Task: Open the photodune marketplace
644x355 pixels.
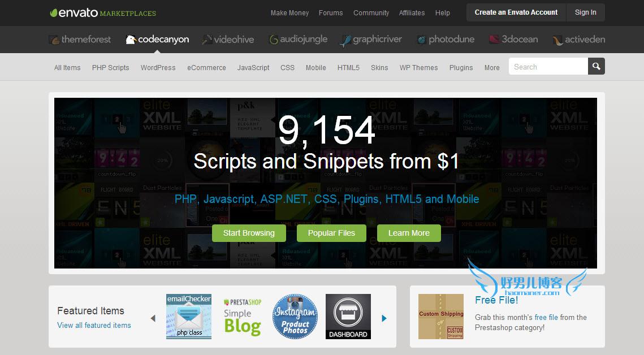Action: [x=446, y=40]
